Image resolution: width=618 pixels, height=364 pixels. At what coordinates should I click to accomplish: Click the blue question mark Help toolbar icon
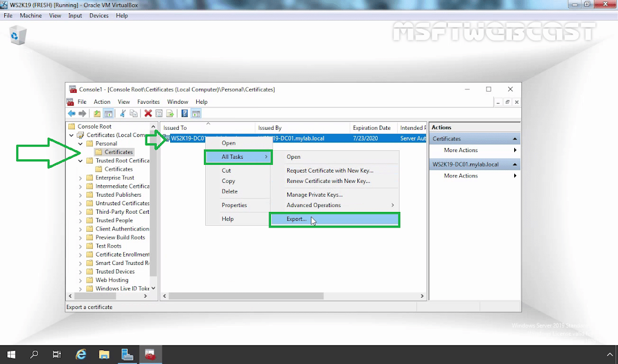[185, 113]
